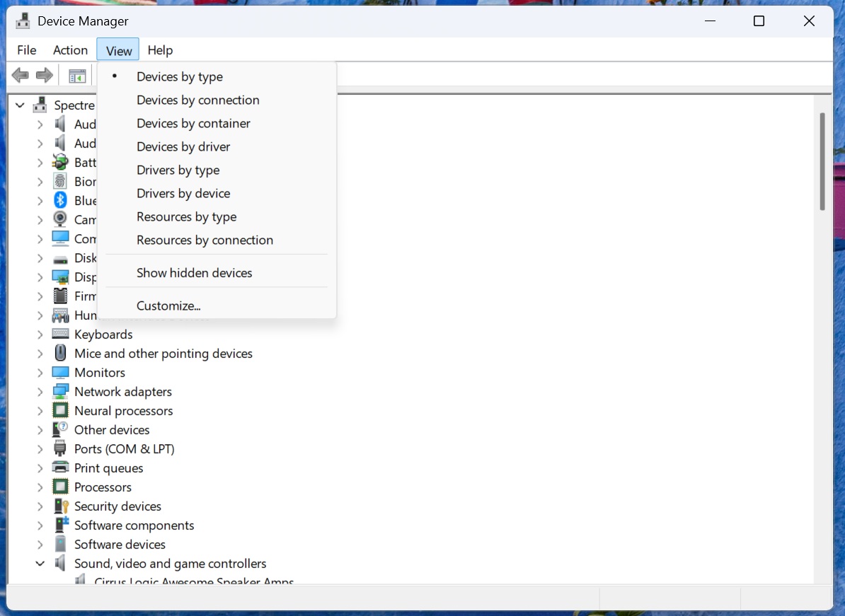Click the Processors chip icon

[x=60, y=487]
